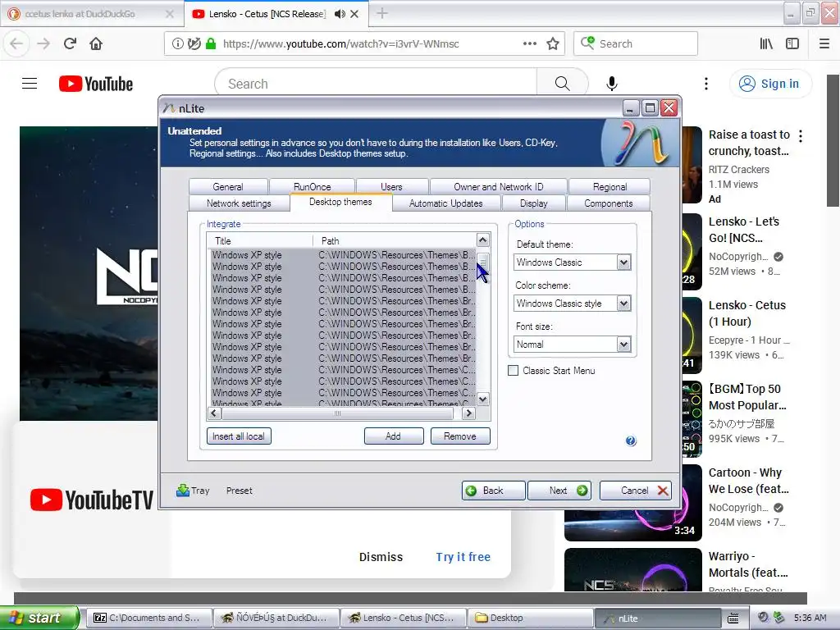
Task: Click theme list horizontal scroll left arrow
Action: click(214, 413)
